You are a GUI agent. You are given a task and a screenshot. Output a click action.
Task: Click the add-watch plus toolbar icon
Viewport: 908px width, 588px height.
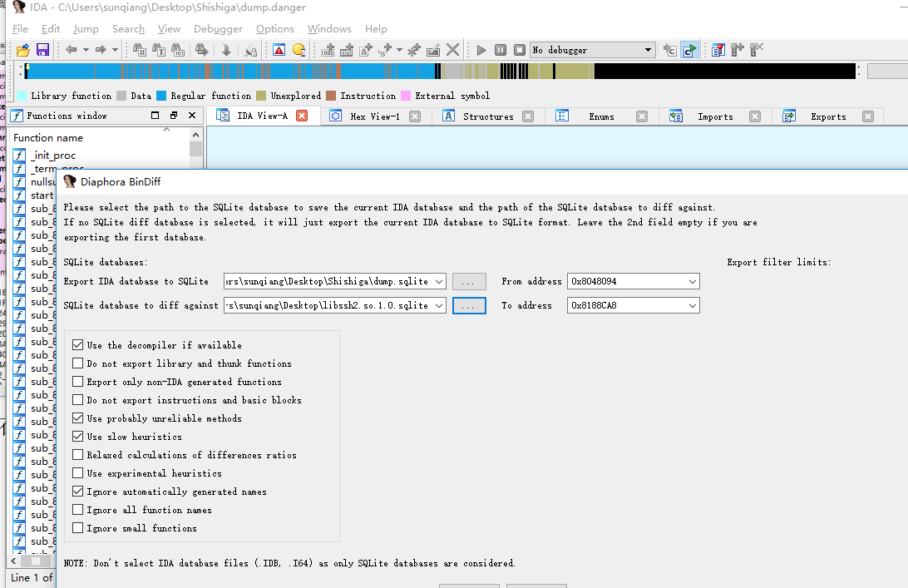tap(738, 51)
